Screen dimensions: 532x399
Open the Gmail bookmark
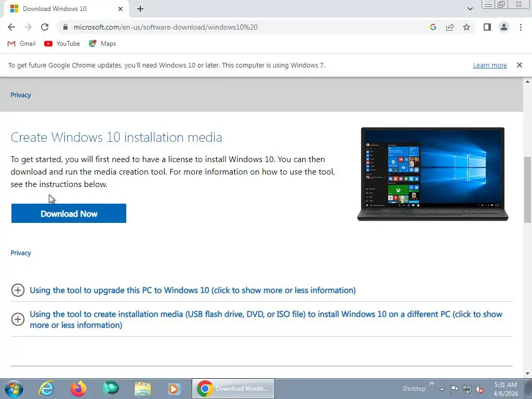coord(21,44)
